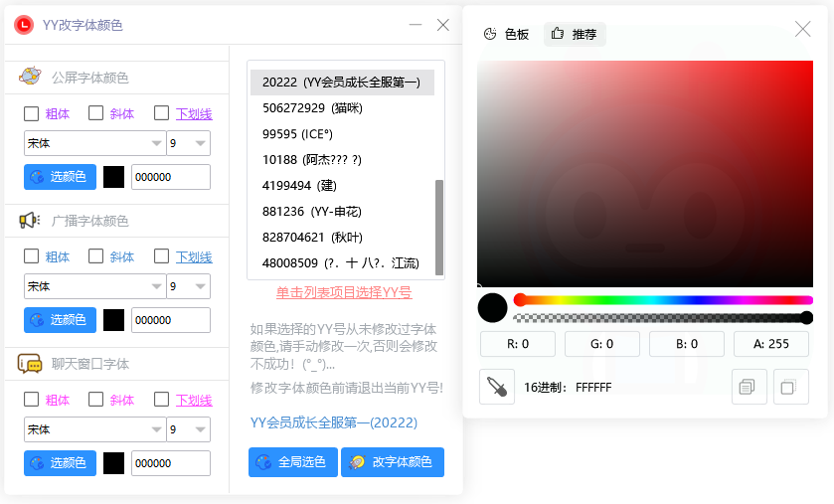Close the YY改字体颜色 window

tap(443, 25)
